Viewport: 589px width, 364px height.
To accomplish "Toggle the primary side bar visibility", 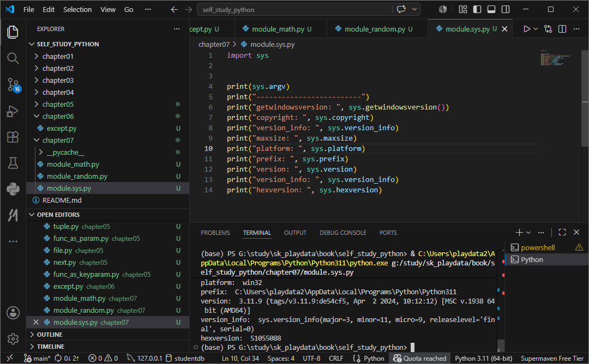I will click(477, 9).
